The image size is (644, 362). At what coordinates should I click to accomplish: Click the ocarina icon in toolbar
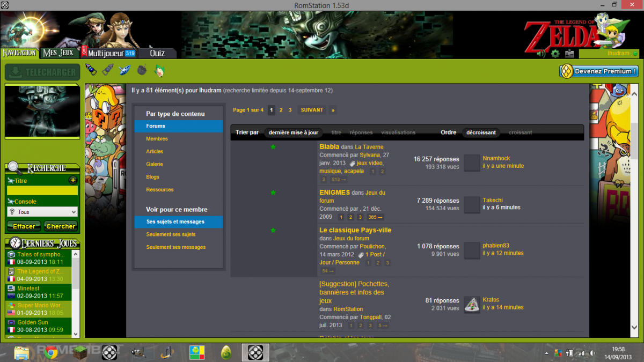(125, 70)
